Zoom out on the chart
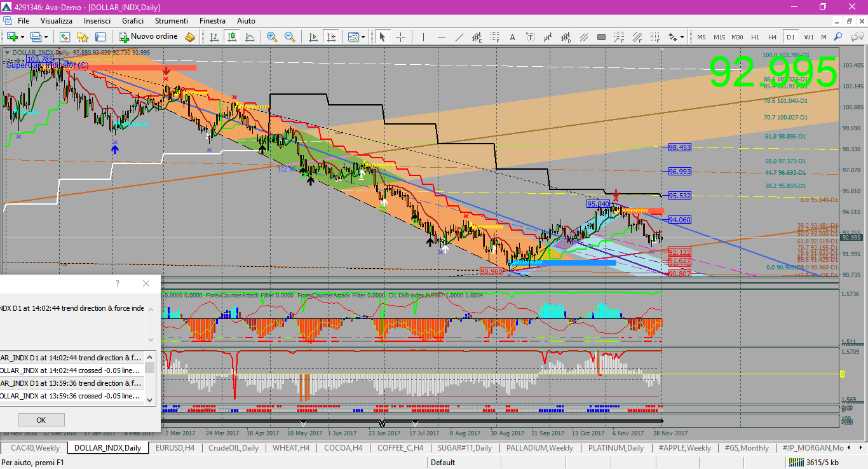The image size is (868, 469). tap(290, 37)
